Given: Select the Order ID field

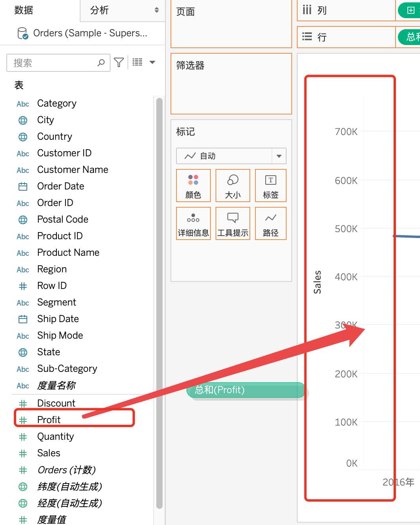Looking at the screenshot, I should pos(55,203).
